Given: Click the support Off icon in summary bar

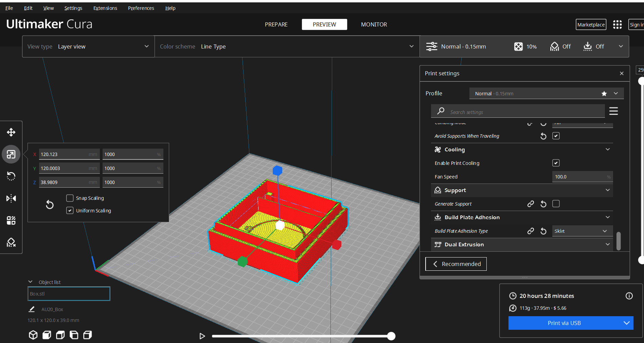Looking at the screenshot, I should click(554, 46).
